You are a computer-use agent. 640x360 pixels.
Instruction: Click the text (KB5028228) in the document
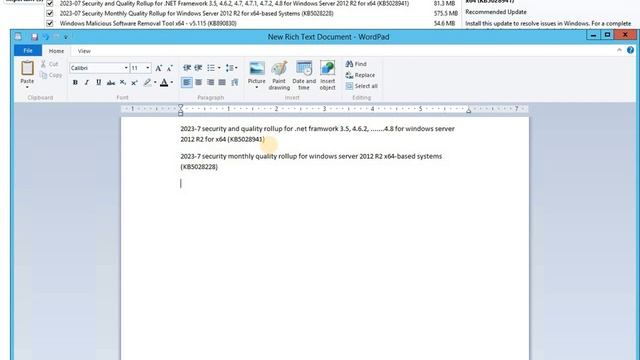(x=199, y=167)
